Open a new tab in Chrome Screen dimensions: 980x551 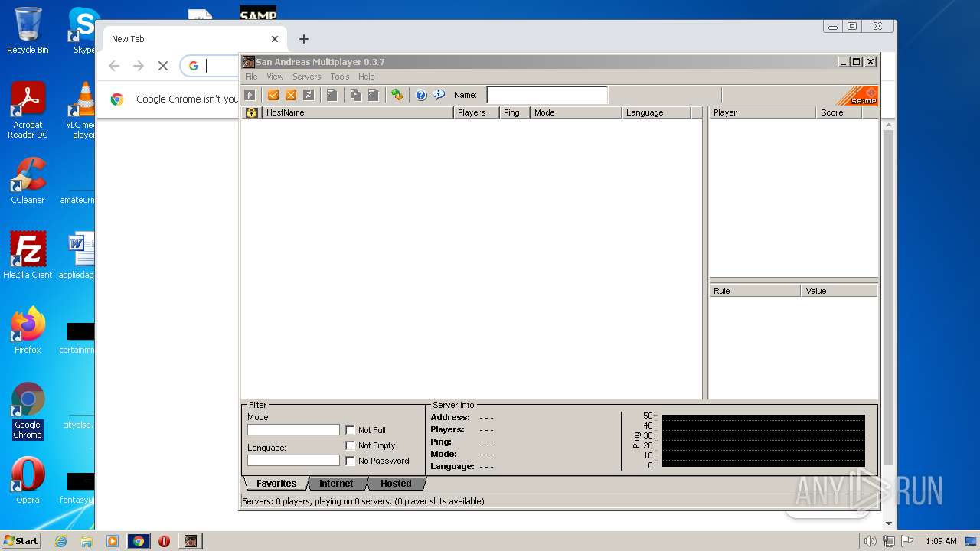pyautogui.click(x=304, y=39)
